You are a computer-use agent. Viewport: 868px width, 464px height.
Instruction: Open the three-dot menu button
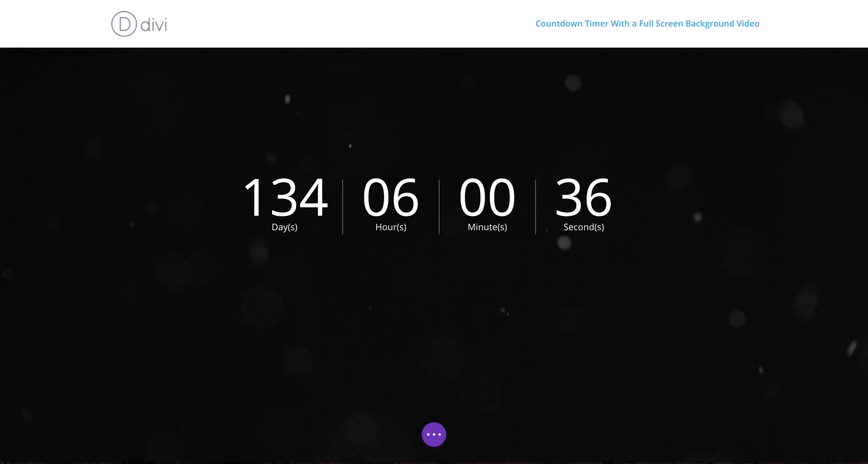point(434,434)
